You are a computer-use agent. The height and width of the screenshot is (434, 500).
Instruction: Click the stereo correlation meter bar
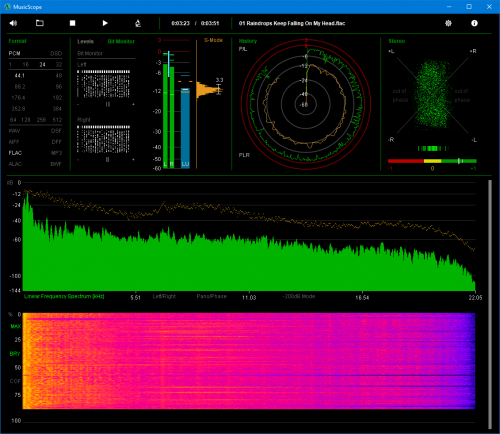pos(432,161)
